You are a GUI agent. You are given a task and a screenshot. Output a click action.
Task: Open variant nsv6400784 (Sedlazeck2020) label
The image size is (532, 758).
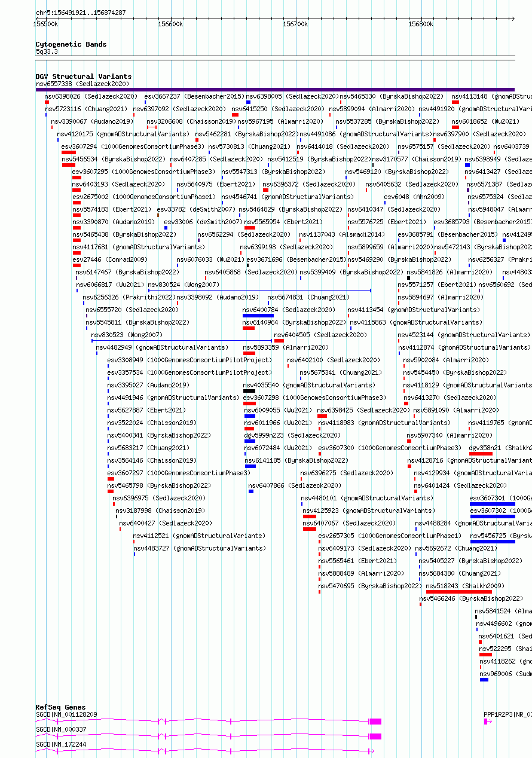(289, 310)
